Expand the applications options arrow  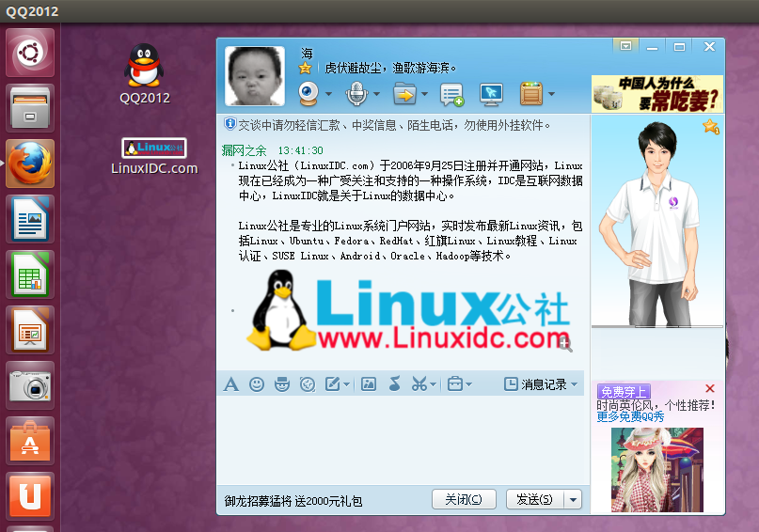coord(551,94)
